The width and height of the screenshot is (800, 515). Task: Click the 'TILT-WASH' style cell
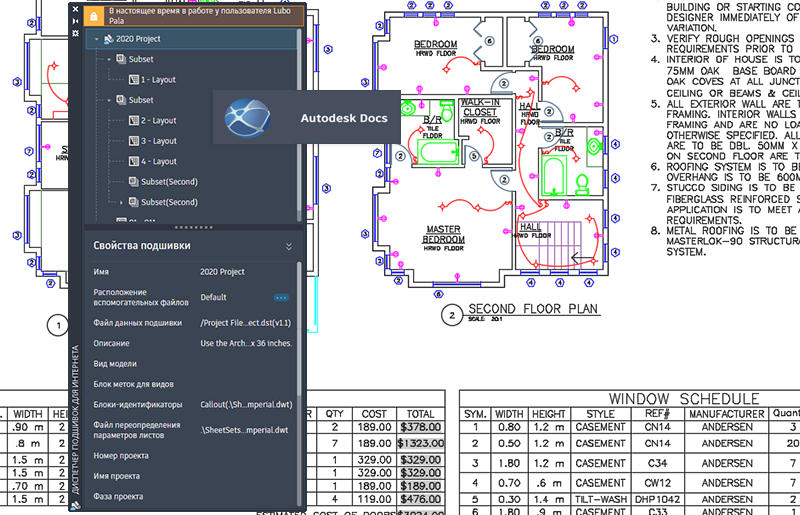click(601, 499)
